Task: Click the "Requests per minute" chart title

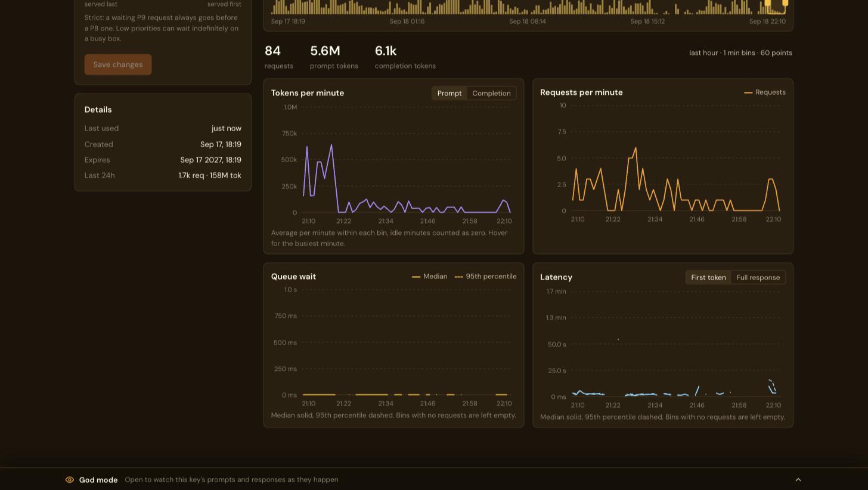Action: point(581,92)
